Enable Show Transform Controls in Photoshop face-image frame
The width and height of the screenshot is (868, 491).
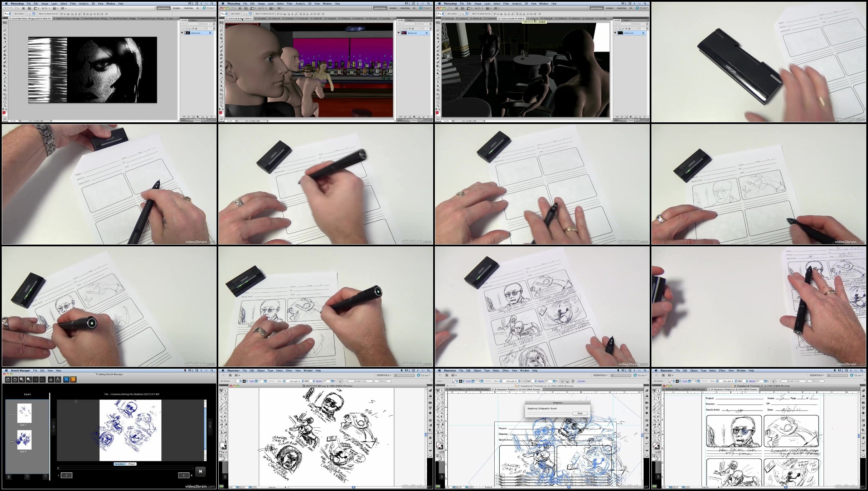[38, 14]
